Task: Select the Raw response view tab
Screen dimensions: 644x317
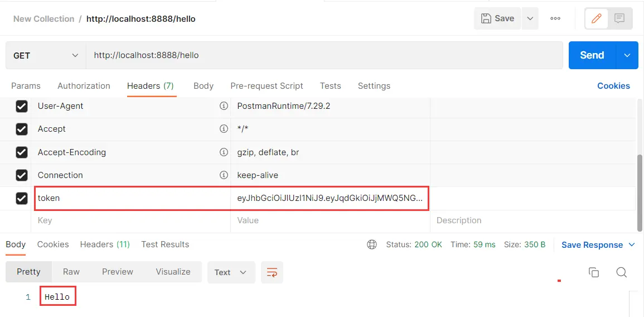Action: coord(71,272)
